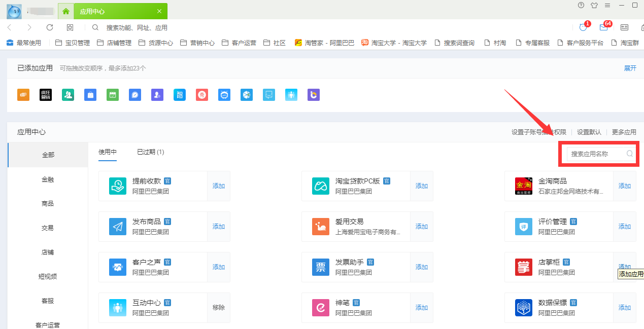Select the 短视频 category
644x329 pixels.
48,277
